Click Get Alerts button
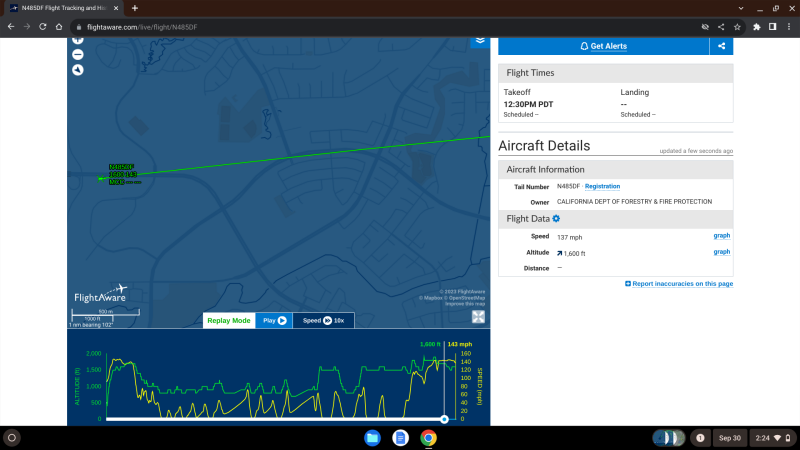This screenshot has height=450, width=800. click(x=604, y=46)
